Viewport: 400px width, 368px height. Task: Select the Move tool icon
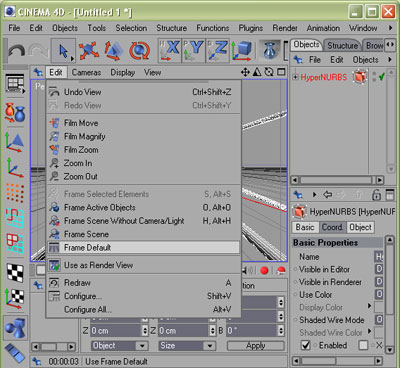88,51
